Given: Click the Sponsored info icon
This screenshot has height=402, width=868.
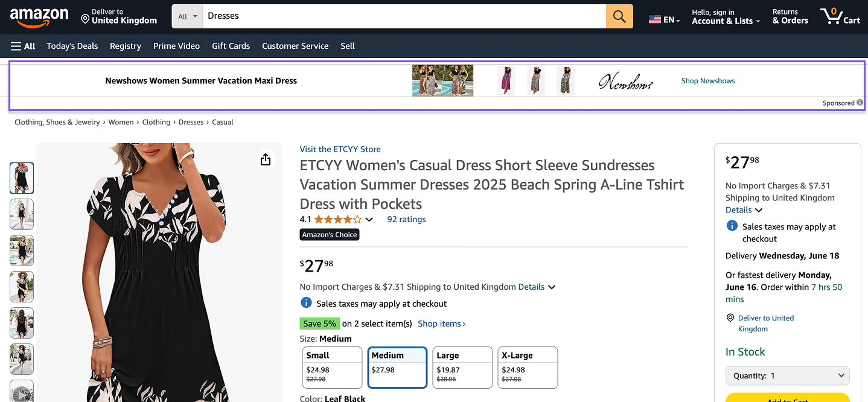Looking at the screenshot, I should point(860,103).
